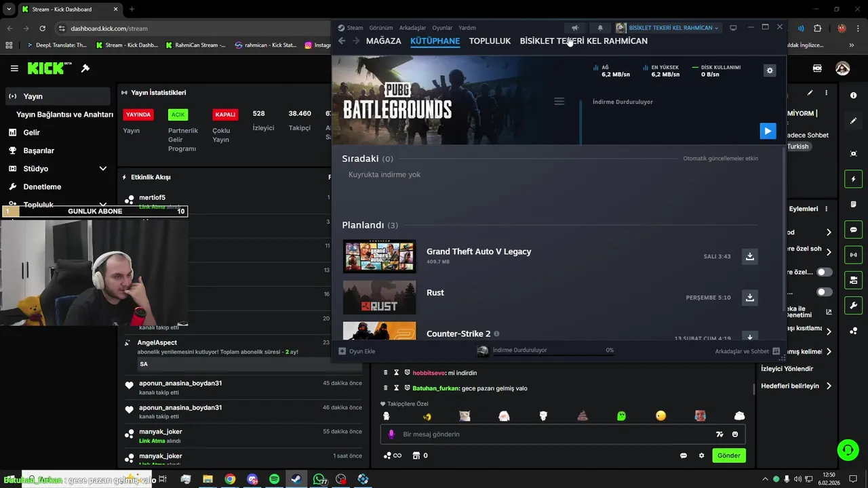Open the download queue reorder handle
This screenshot has width=868, height=488.
pos(559,101)
